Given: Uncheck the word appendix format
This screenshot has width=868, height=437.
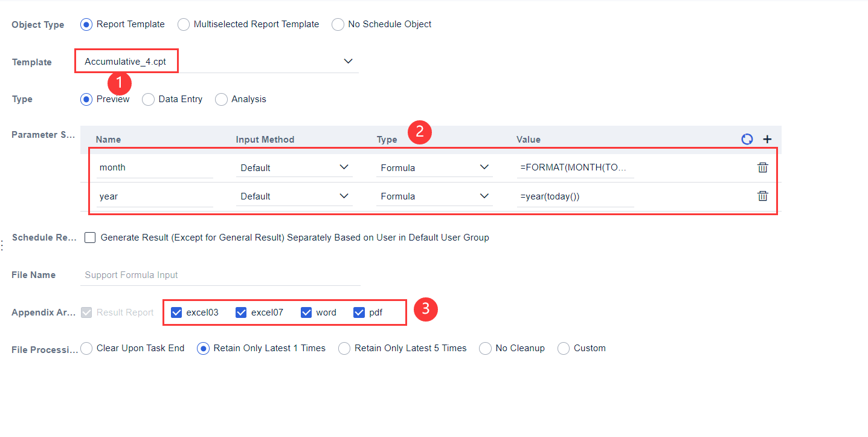Looking at the screenshot, I should pos(306,312).
